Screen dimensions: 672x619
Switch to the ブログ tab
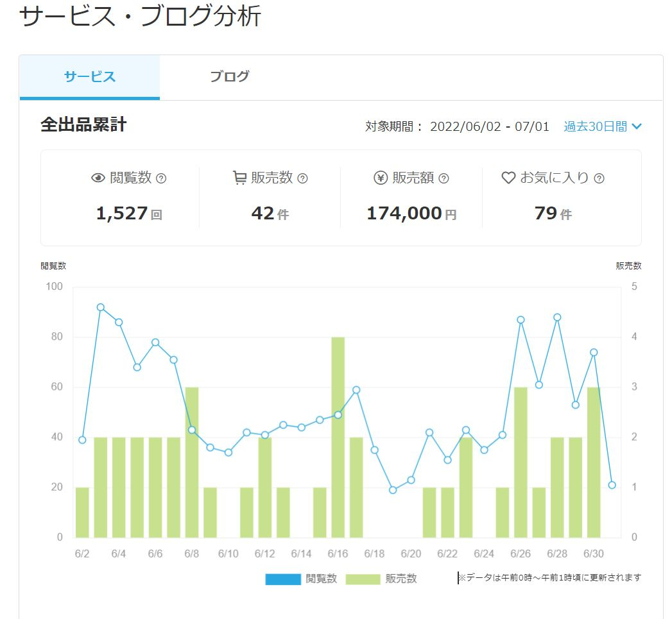coord(230,76)
